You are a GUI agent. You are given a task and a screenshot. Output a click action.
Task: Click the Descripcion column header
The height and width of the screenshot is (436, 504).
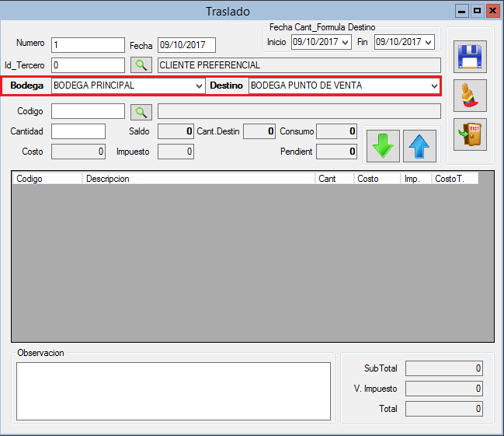[x=198, y=179]
